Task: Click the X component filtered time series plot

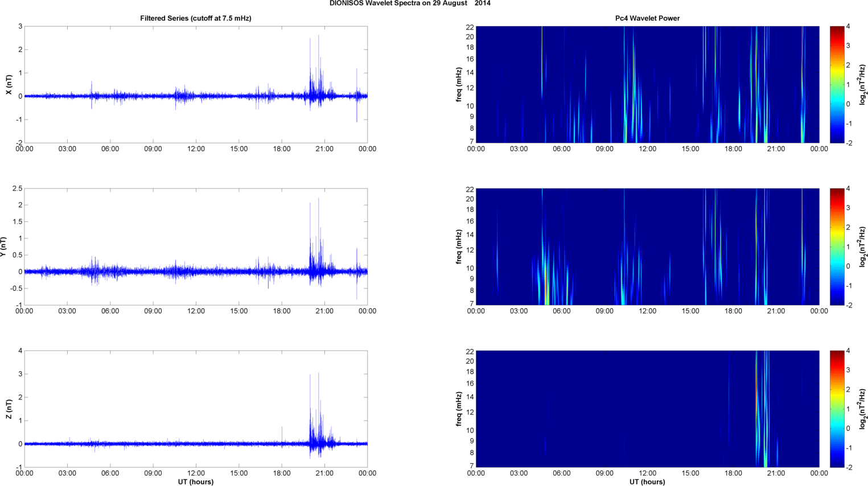Action: [x=196, y=84]
